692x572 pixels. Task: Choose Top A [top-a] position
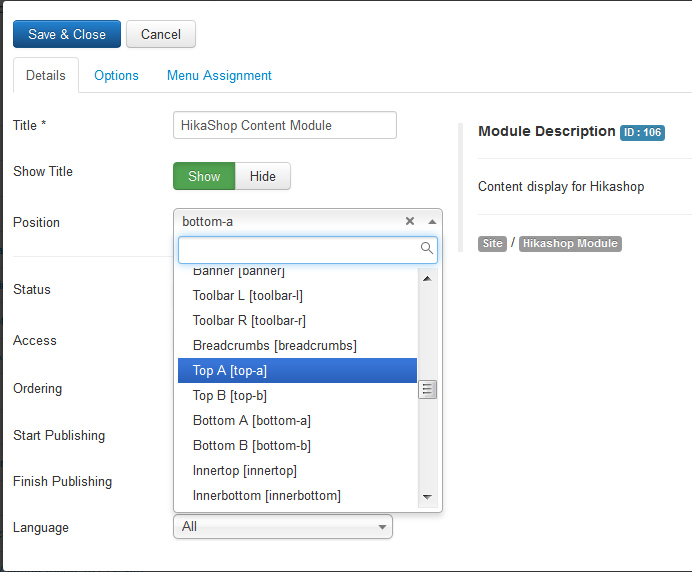(297, 370)
